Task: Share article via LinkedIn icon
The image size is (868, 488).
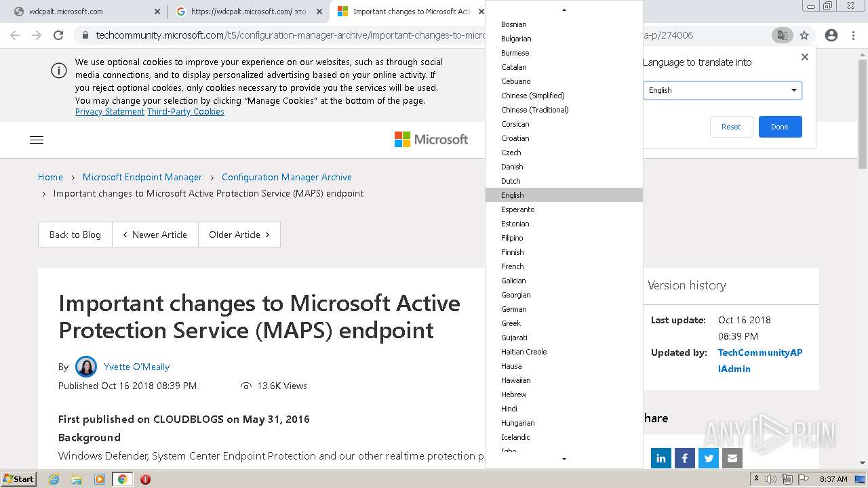Action: 660,458
